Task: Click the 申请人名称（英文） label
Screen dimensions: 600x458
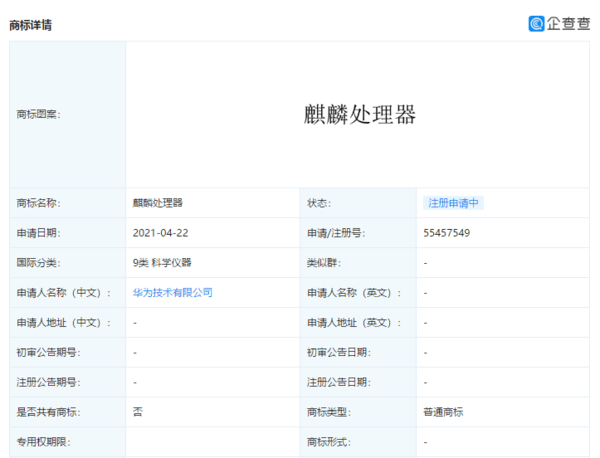Action: (x=354, y=293)
